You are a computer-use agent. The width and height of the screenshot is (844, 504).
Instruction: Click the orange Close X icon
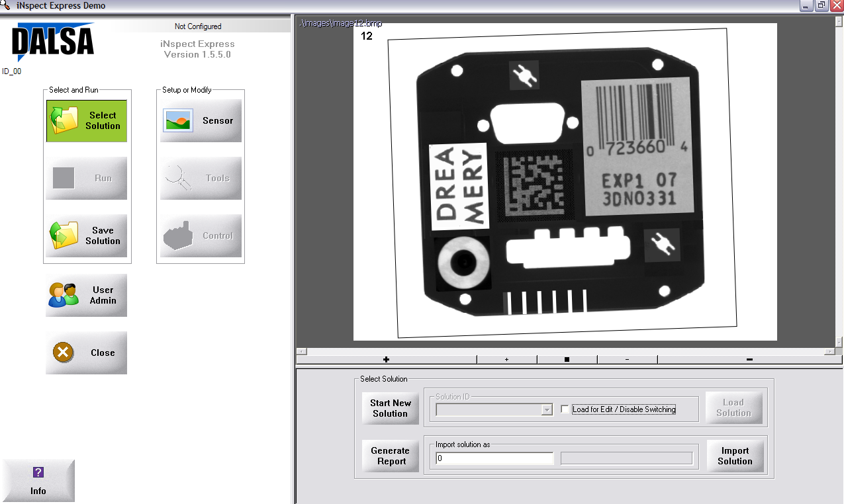pyautogui.click(x=63, y=353)
